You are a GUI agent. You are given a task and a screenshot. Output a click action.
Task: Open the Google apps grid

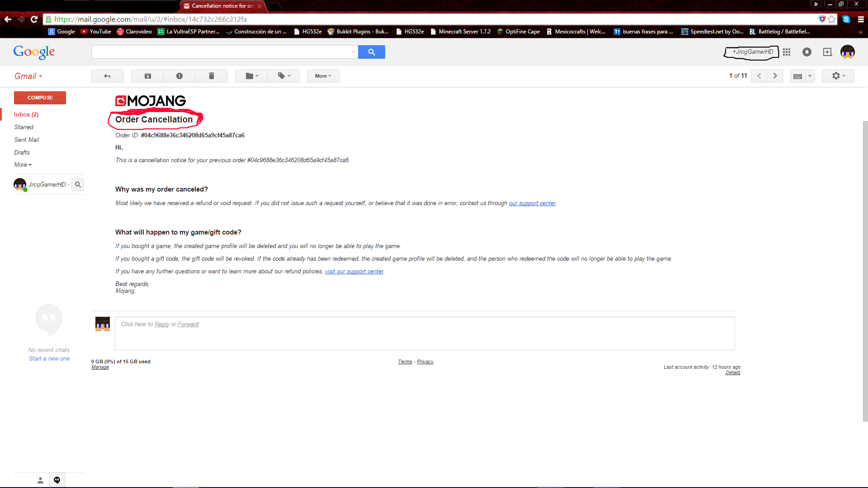[787, 52]
